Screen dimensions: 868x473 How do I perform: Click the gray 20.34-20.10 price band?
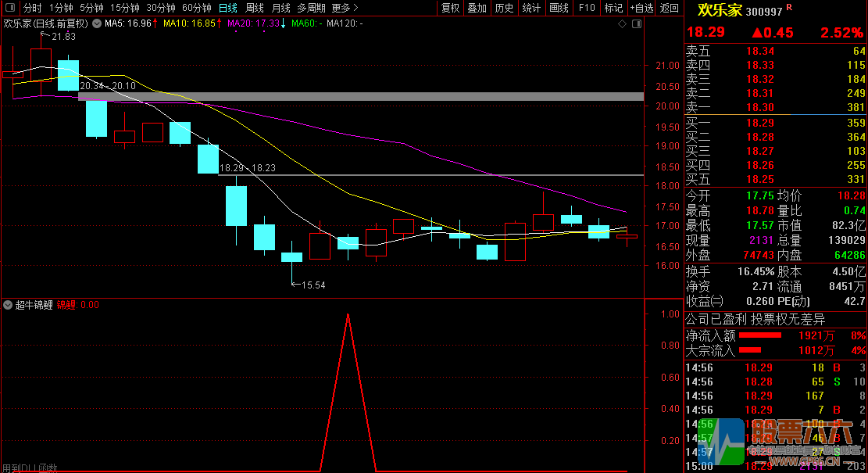tap(359, 97)
